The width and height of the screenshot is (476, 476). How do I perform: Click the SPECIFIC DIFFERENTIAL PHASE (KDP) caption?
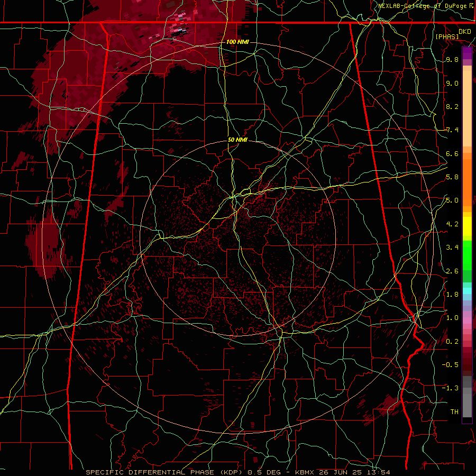point(165,472)
